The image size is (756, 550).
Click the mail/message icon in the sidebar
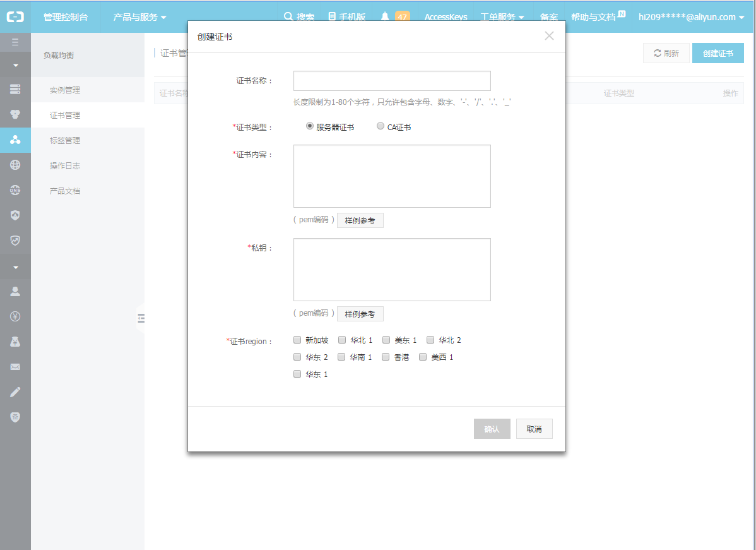pos(15,367)
